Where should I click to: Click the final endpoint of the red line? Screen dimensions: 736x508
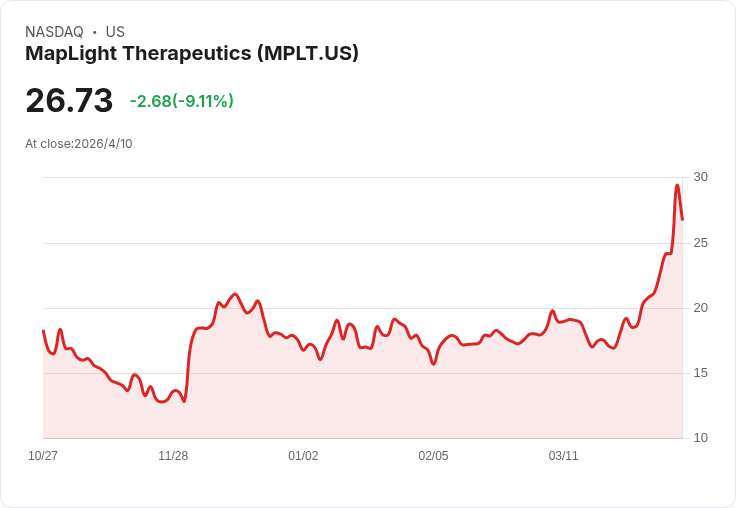tap(682, 219)
